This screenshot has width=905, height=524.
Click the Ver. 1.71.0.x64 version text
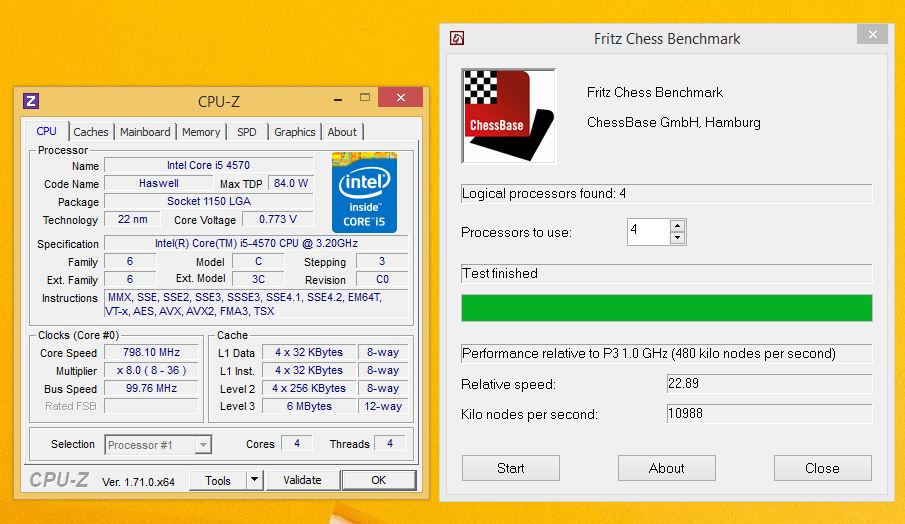click(139, 482)
